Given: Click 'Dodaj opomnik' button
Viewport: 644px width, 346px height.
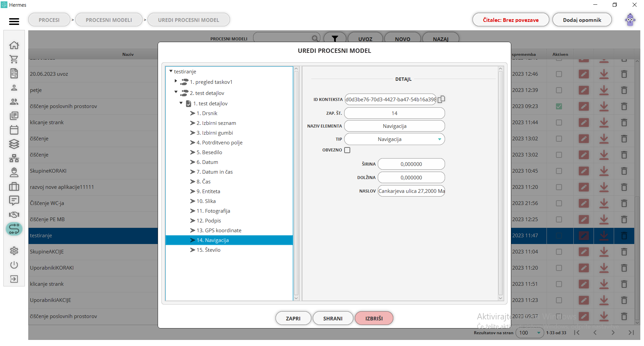Looking at the screenshot, I should pyautogui.click(x=582, y=20).
